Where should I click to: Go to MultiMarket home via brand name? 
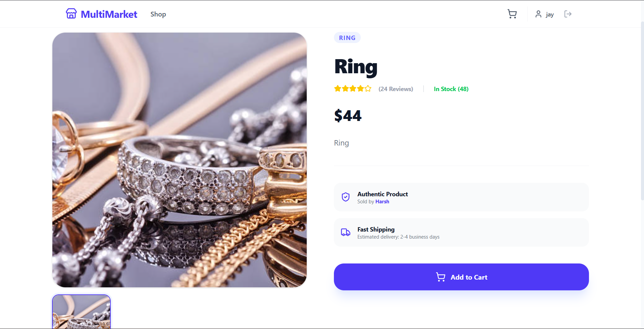109,14
